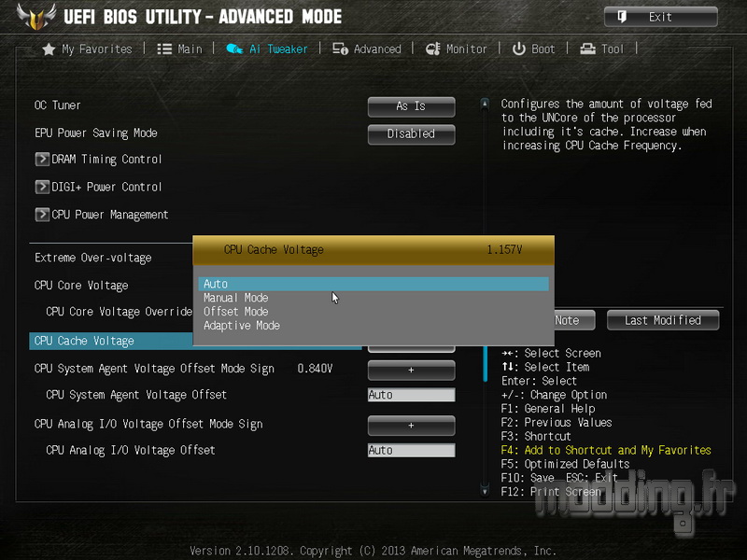
Task: Click CPU System Agent Voltage Offset field
Action: click(x=411, y=395)
